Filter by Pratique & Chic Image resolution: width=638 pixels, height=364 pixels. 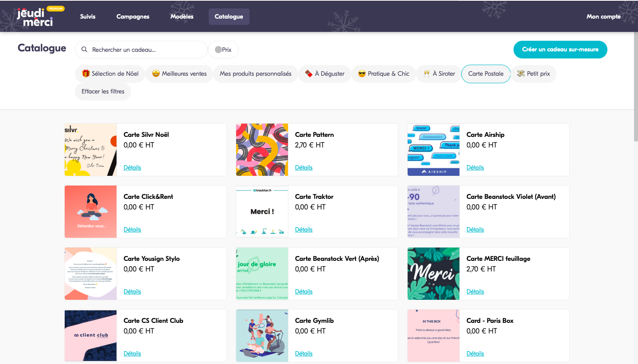tap(384, 74)
